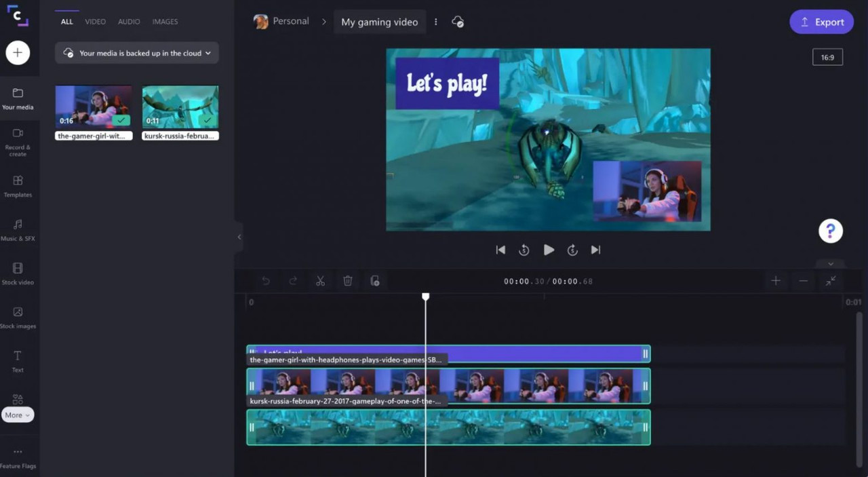Open Feature Flags ellipsis in sidebar

pyautogui.click(x=18, y=457)
